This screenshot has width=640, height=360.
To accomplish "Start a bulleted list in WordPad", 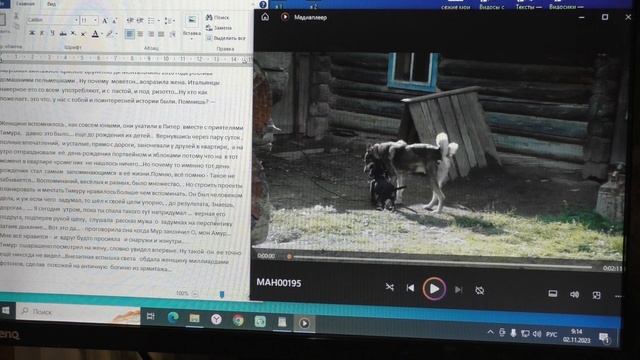I will pyautogui.click(x=151, y=20).
